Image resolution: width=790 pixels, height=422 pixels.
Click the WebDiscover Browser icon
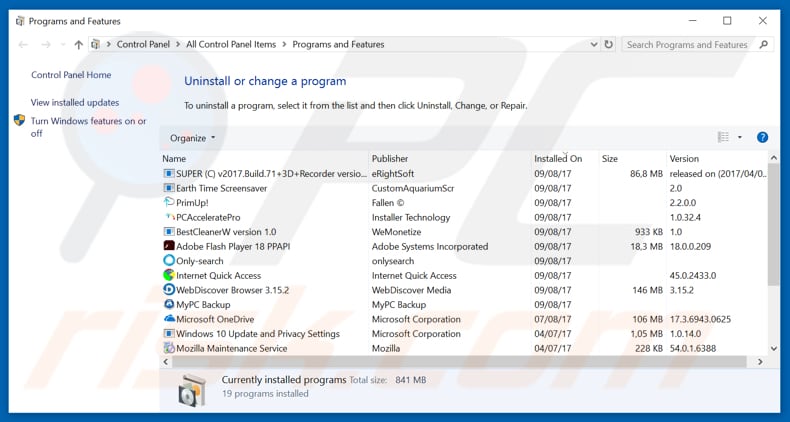[x=169, y=290]
